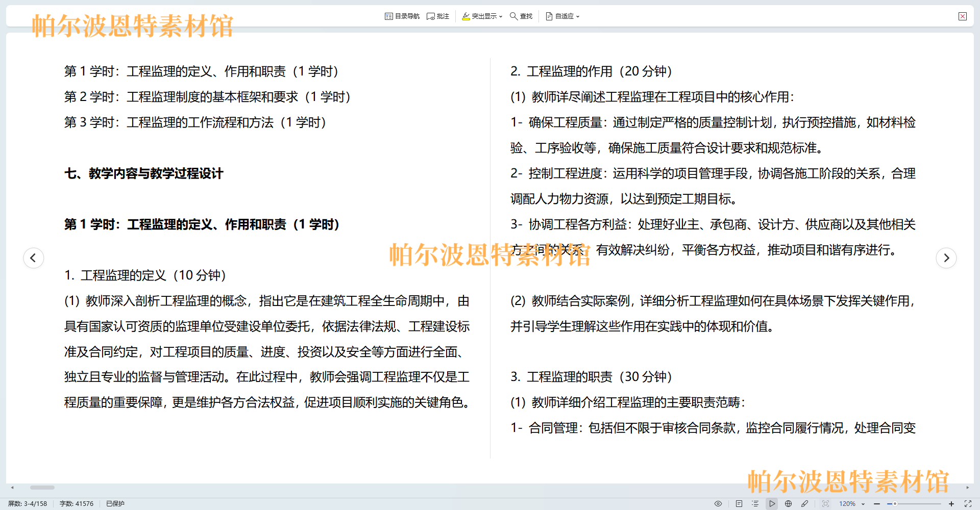The height and width of the screenshot is (510, 980).
Task: Click the 已保护 status label
Action: pos(115,503)
